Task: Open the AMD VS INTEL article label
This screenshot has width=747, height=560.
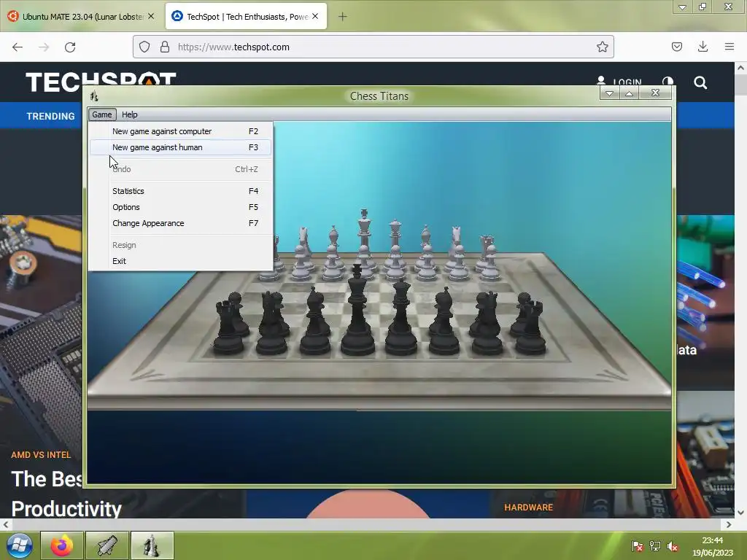Action: point(41,455)
